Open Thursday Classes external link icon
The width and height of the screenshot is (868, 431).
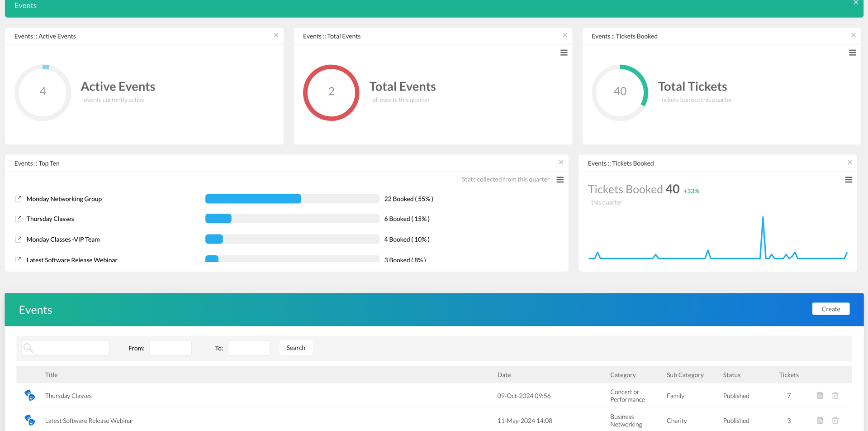click(18, 219)
